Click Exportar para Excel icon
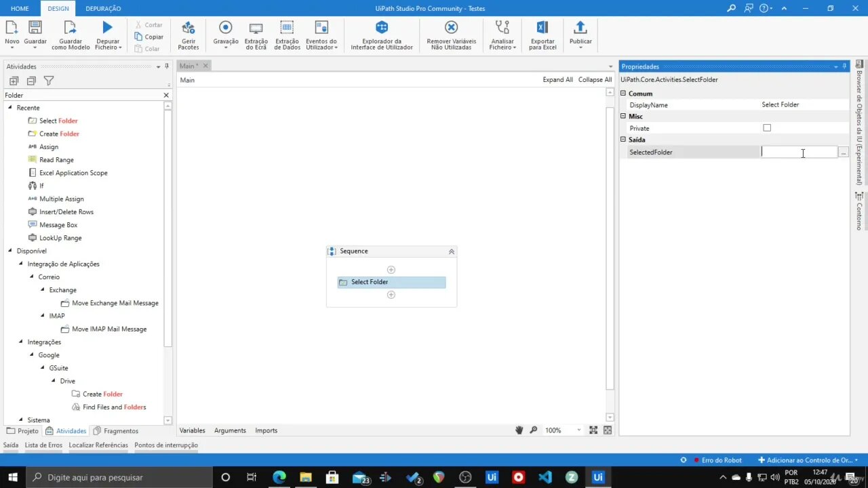 tap(542, 28)
